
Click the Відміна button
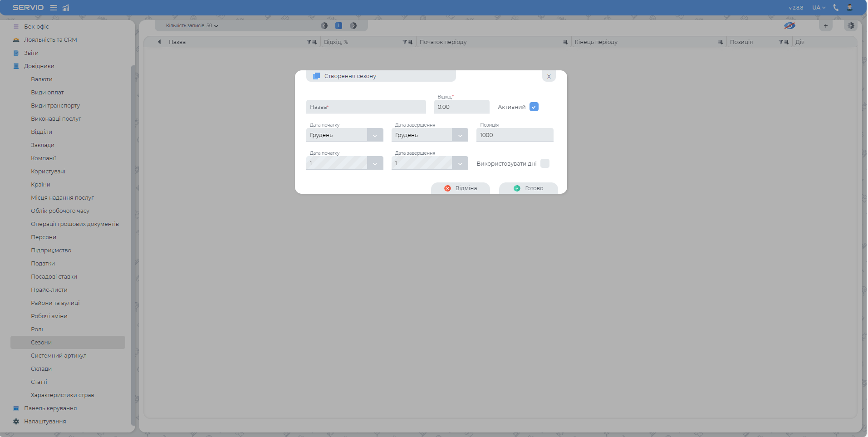tap(461, 188)
